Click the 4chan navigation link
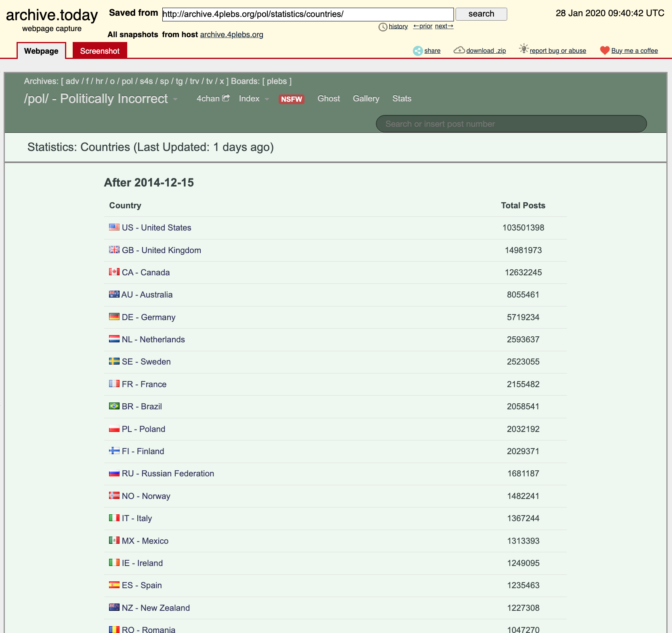The width and height of the screenshot is (672, 633). [213, 99]
